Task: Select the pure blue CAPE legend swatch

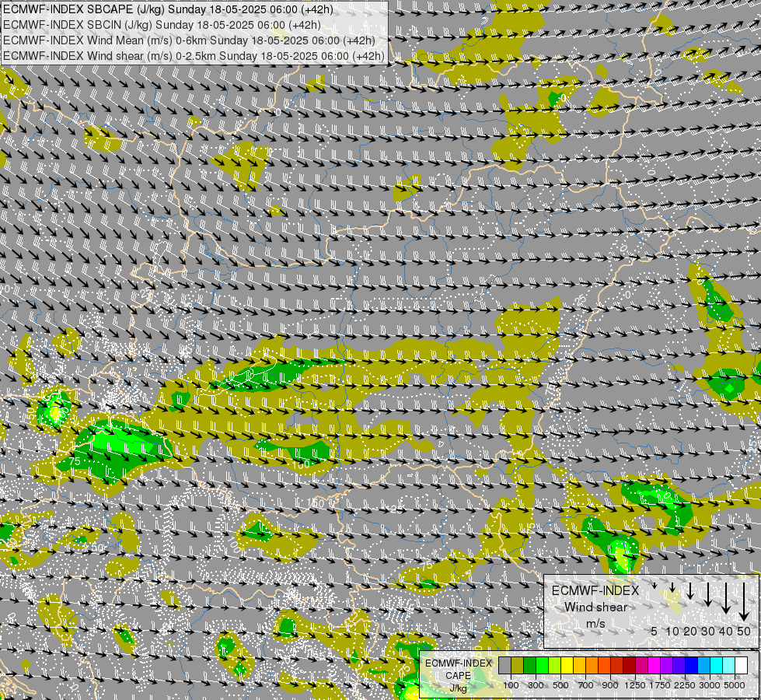Action: (692, 666)
